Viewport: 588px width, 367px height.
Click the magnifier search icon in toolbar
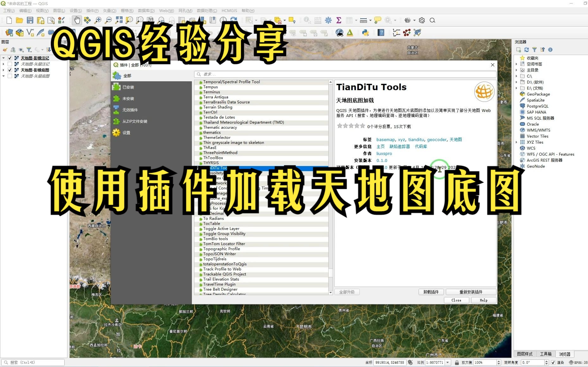(x=432, y=20)
